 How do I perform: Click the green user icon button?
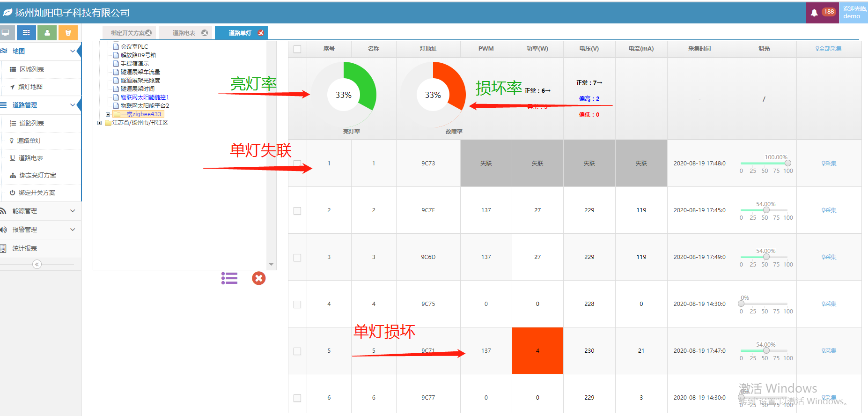47,33
